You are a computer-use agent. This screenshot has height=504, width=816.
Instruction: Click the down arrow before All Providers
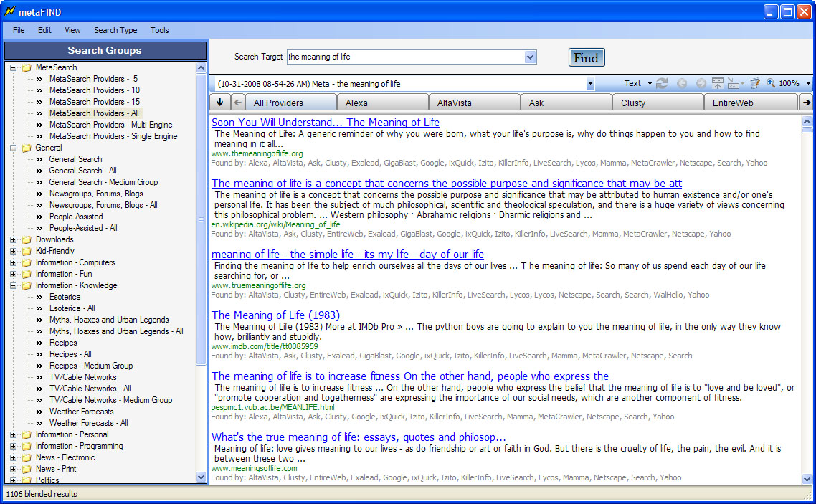tap(220, 103)
